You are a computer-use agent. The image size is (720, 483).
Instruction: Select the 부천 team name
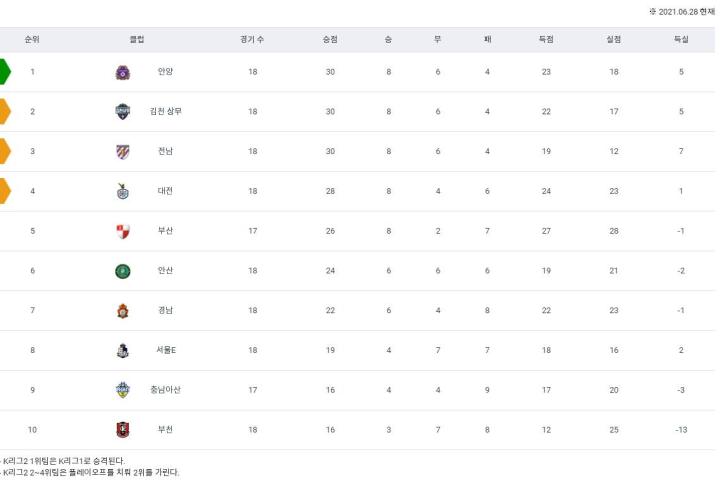click(x=165, y=430)
